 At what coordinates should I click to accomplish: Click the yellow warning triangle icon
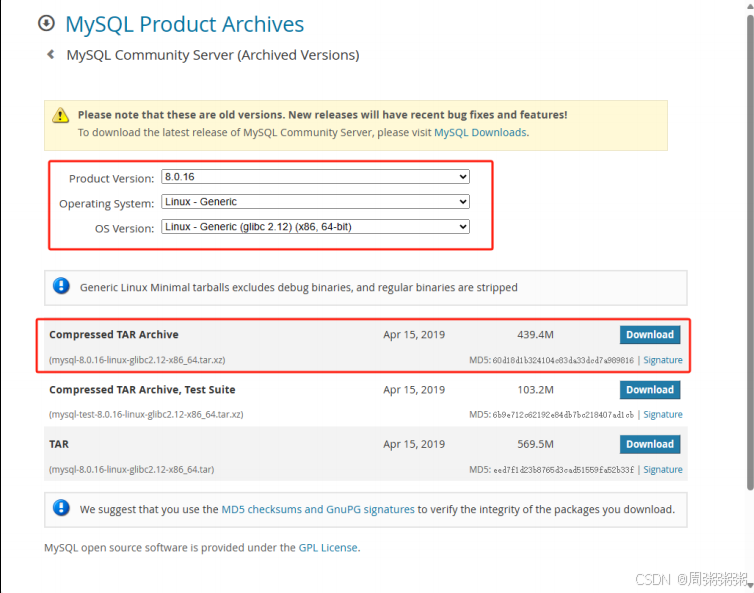(61, 115)
